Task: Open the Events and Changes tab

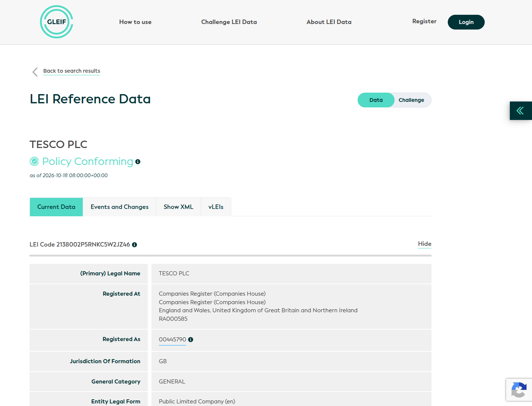Action: pos(120,207)
